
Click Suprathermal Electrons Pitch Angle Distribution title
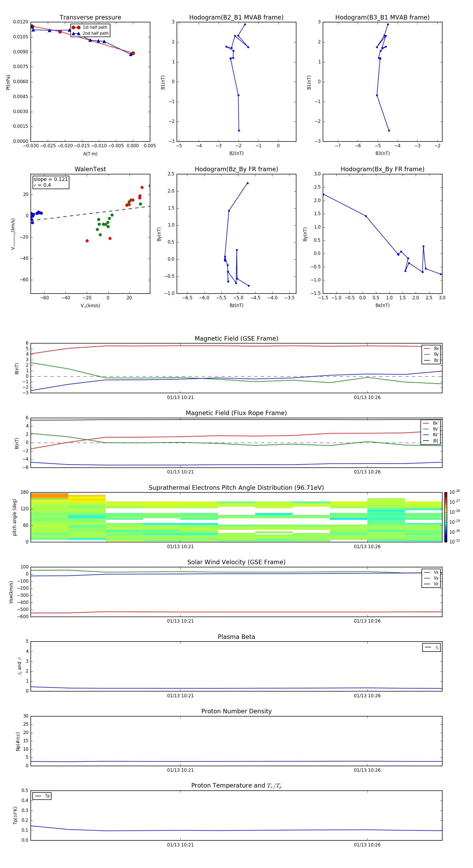[x=236, y=488]
